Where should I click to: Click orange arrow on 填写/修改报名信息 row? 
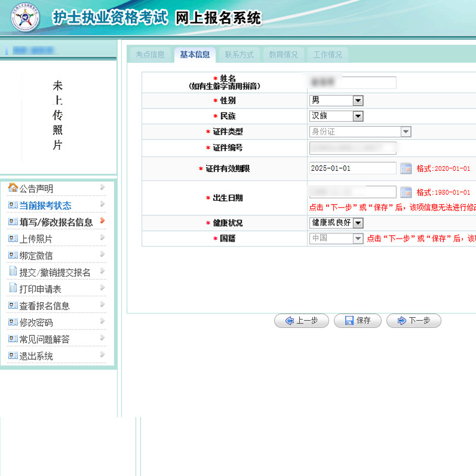102,220
